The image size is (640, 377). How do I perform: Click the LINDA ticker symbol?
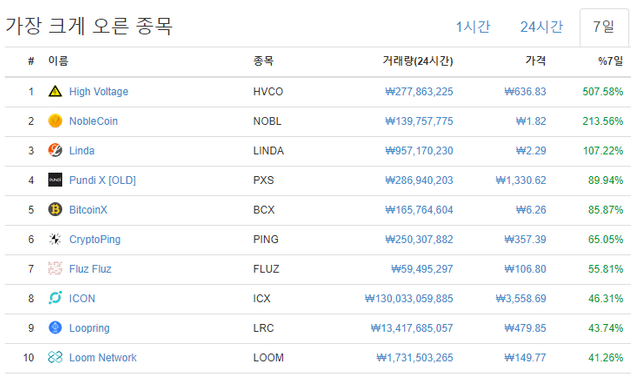point(268,151)
